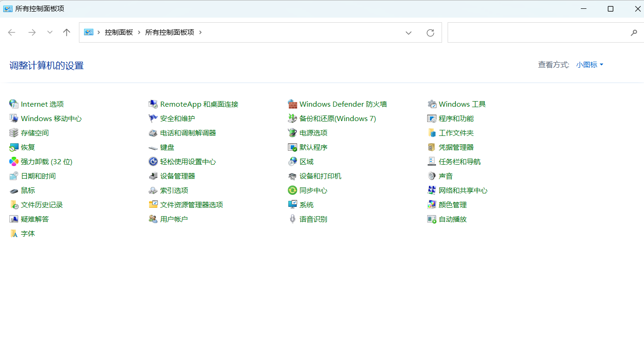644x340 pixels.
Task: Click the 语音识别 microphone icon
Action: pyautogui.click(x=292, y=219)
